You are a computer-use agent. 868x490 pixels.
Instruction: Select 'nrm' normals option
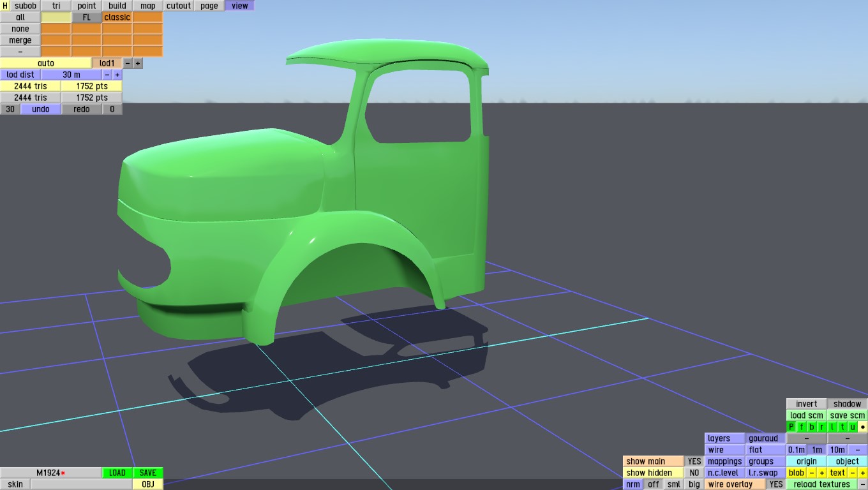pyautogui.click(x=633, y=484)
